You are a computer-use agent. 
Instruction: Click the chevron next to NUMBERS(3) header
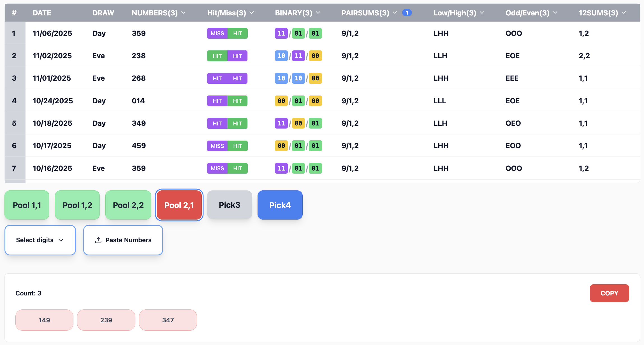(183, 13)
